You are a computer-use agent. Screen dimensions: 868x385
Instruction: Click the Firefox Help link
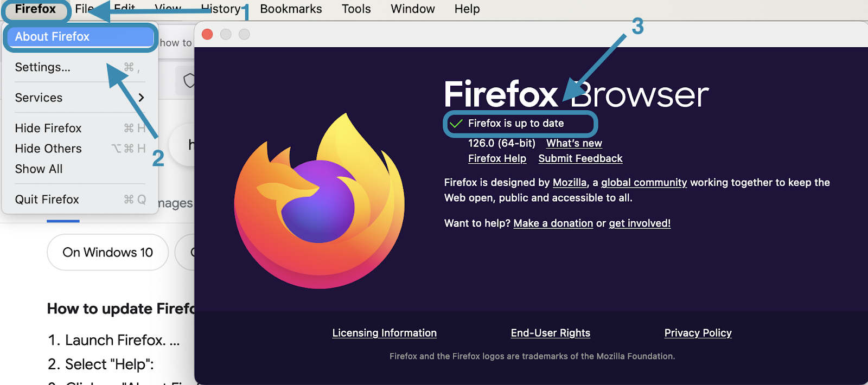pos(497,158)
